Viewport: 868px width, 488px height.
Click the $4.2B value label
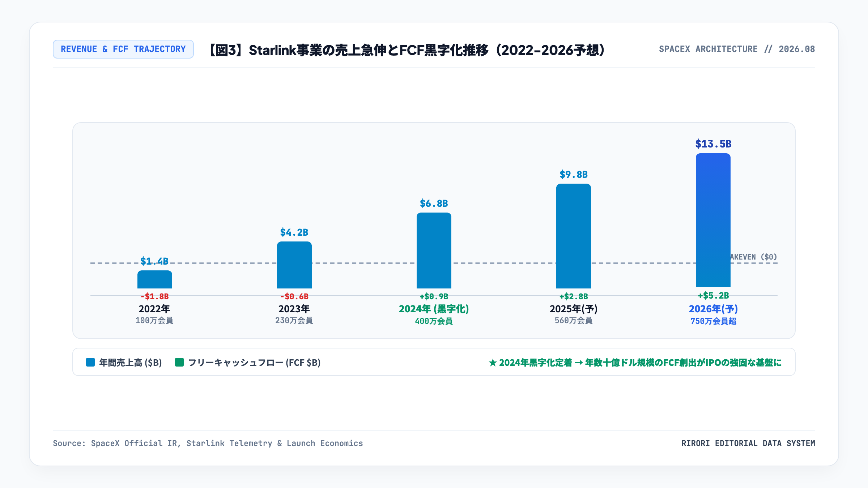pyautogui.click(x=294, y=232)
